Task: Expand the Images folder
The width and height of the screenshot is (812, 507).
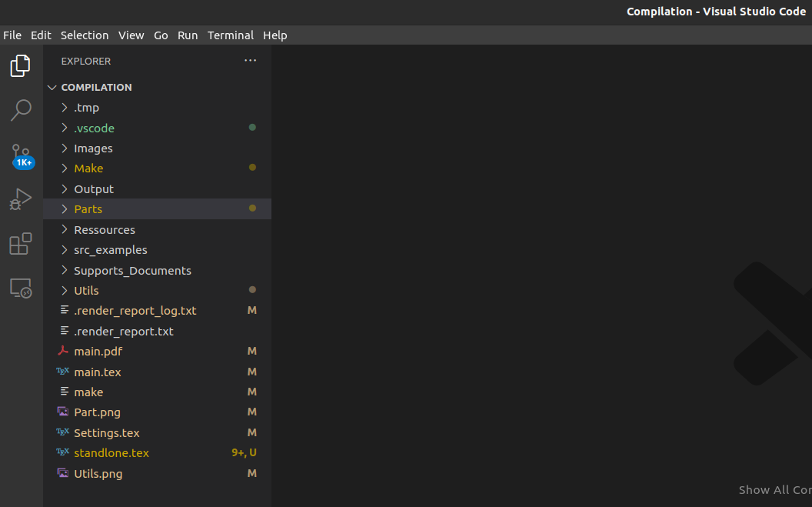Action: [65, 148]
